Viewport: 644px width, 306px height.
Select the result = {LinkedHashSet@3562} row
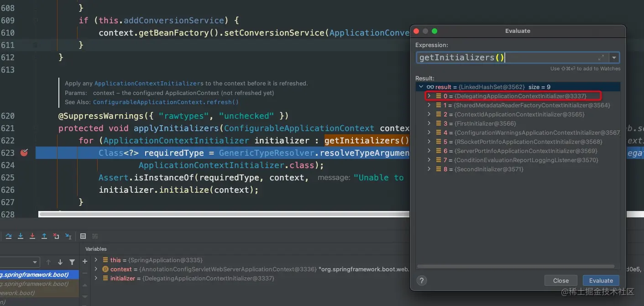tap(518, 87)
